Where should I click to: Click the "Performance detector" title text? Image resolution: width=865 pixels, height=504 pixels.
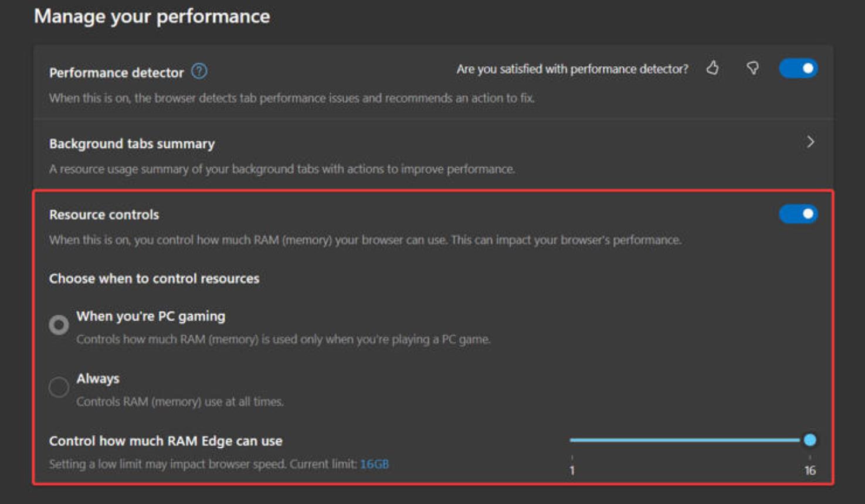tap(116, 73)
